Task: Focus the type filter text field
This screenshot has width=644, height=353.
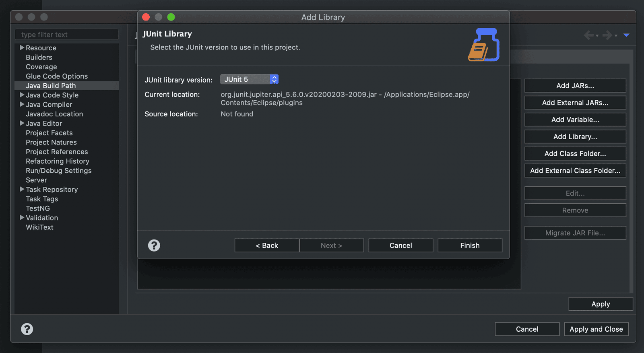Action: tap(67, 35)
